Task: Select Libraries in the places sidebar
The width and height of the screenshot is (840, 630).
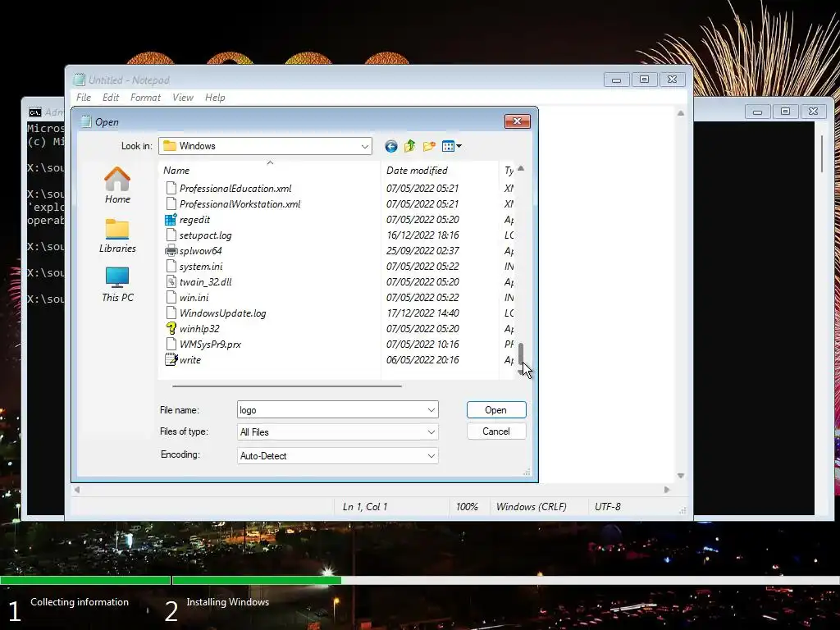Action: coord(117,235)
